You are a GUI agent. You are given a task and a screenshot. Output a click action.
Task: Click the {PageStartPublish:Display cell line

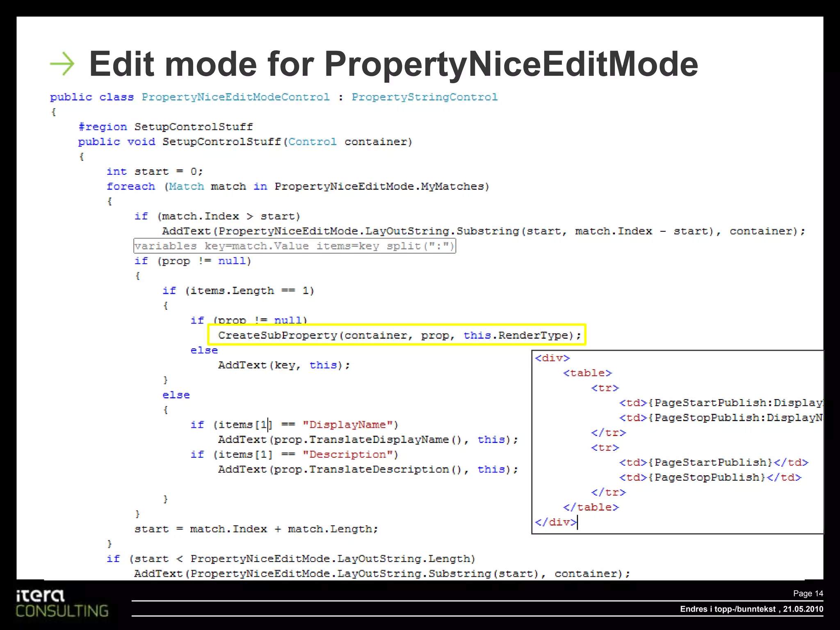[x=721, y=403]
